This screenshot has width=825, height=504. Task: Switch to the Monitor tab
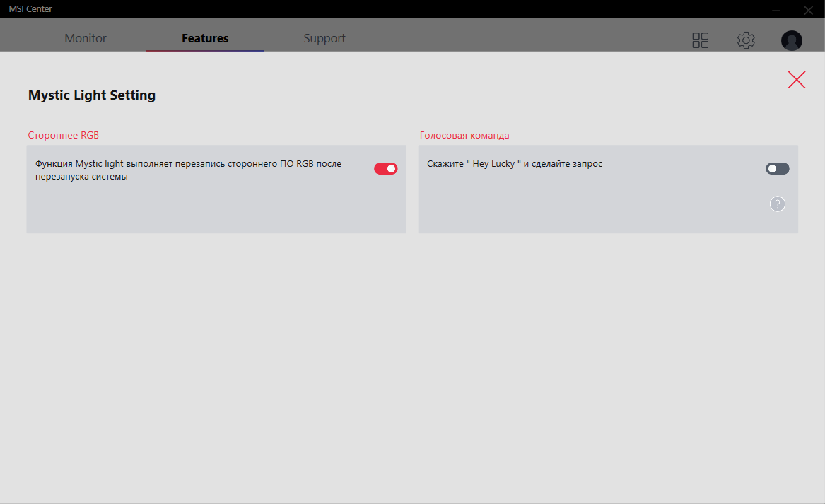click(x=86, y=38)
